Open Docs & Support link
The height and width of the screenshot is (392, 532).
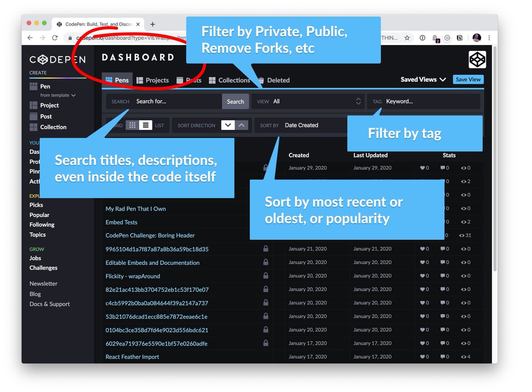pyautogui.click(x=50, y=304)
